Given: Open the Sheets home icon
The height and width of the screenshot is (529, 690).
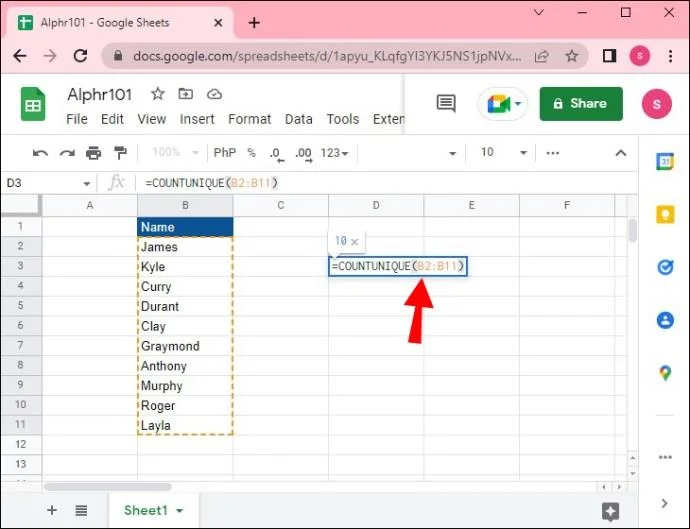Looking at the screenshot, I should (x=33, y=104).
